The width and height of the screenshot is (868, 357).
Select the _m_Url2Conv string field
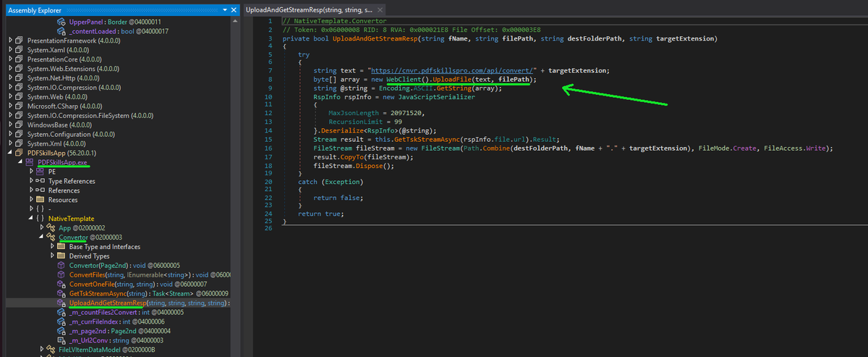tap(116, 340)
